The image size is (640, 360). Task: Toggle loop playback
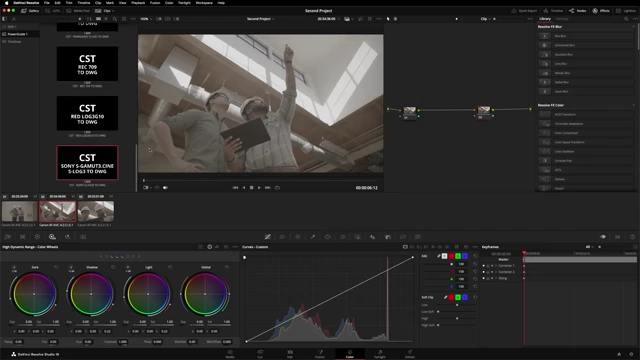coord(277,188)
